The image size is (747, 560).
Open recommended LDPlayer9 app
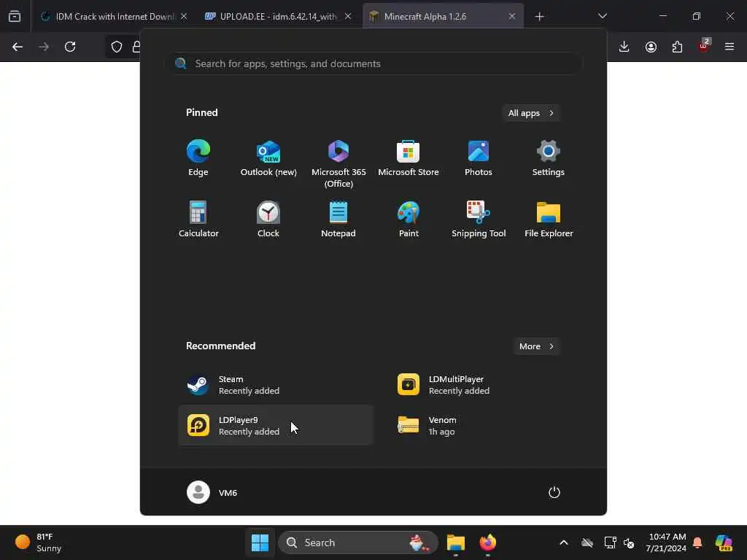[275, 425]
